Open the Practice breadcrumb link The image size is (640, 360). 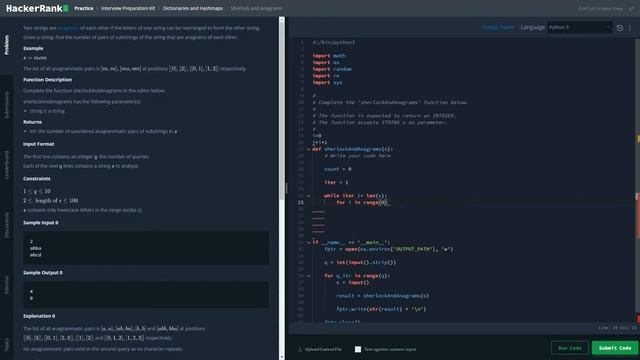tap(84, 8)
